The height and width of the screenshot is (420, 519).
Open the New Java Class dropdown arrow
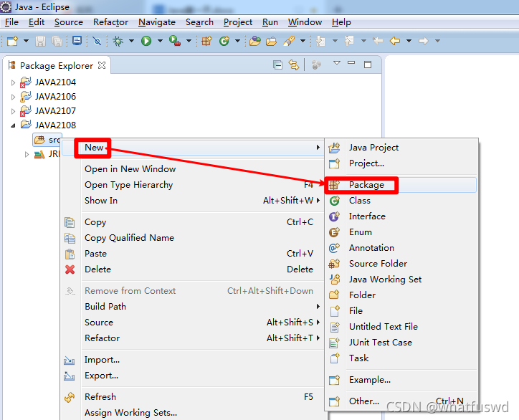pyautogui.click(x=237, y=41)
